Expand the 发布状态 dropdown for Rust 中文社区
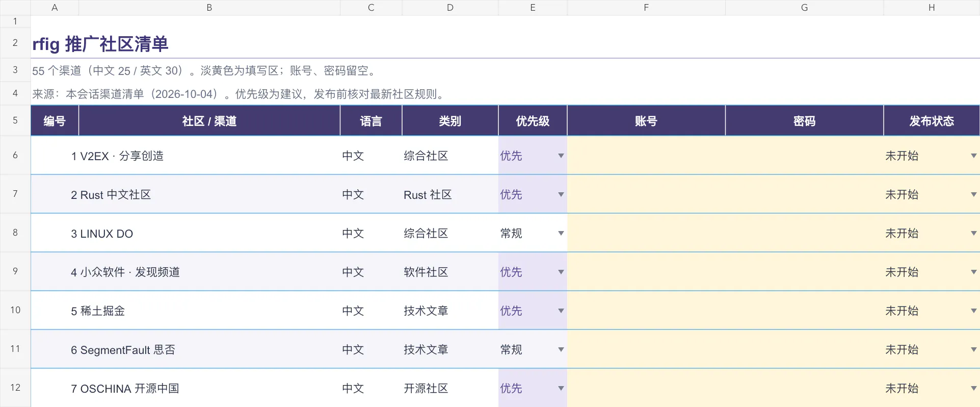The image size is (980, 407). [973, 194]
